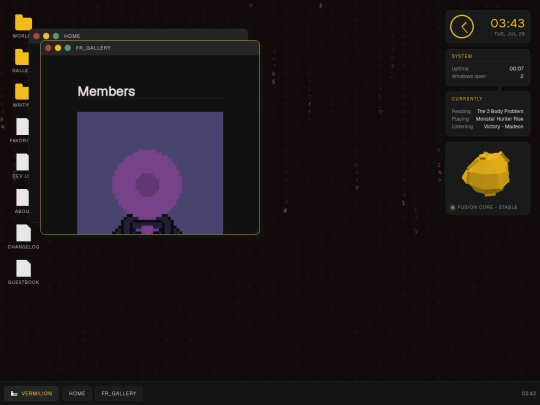Click Monster Hunter Rise playing entry
Image resolution: width=540 pixels, height=405 pixels.
pos(499,119)
